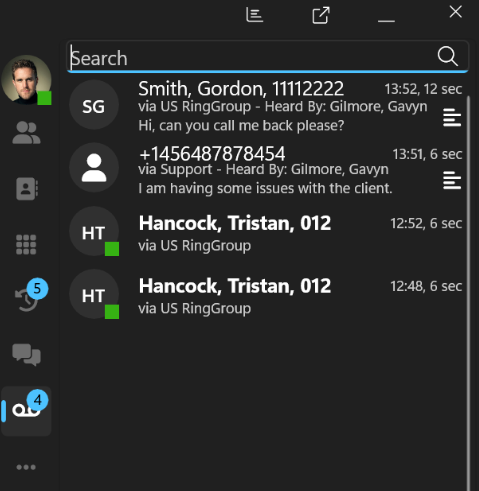Click 'via US RingGroup - Heard By: Gilmore, Gavyn'

pyautogui.click(x=283, y=107)
